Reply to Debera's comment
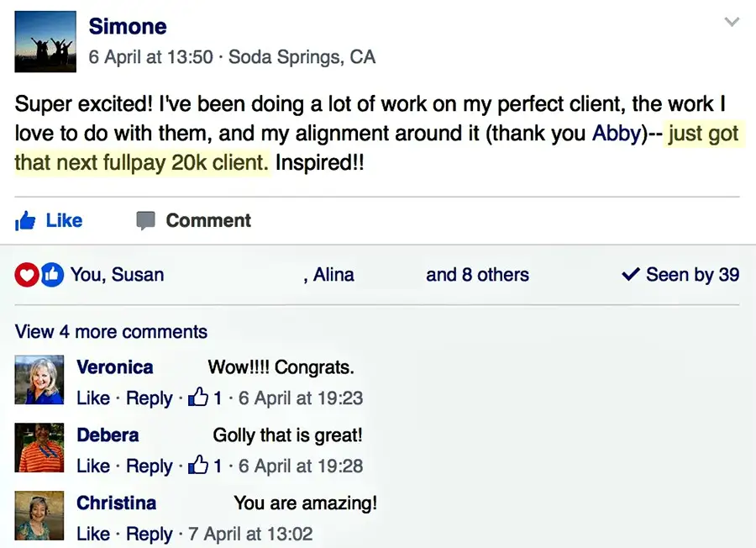This screenshot has height=548, width=756. pyautogui.click(x=149, y=466)
